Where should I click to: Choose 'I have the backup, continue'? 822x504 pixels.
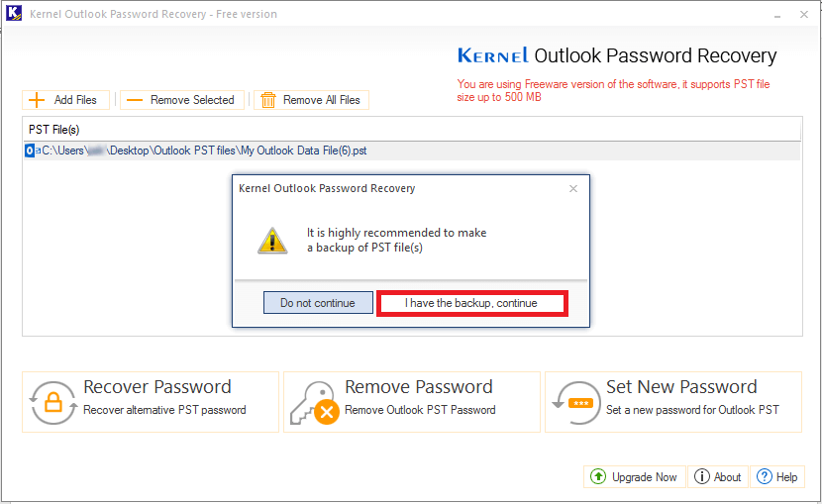click(471, 303)
